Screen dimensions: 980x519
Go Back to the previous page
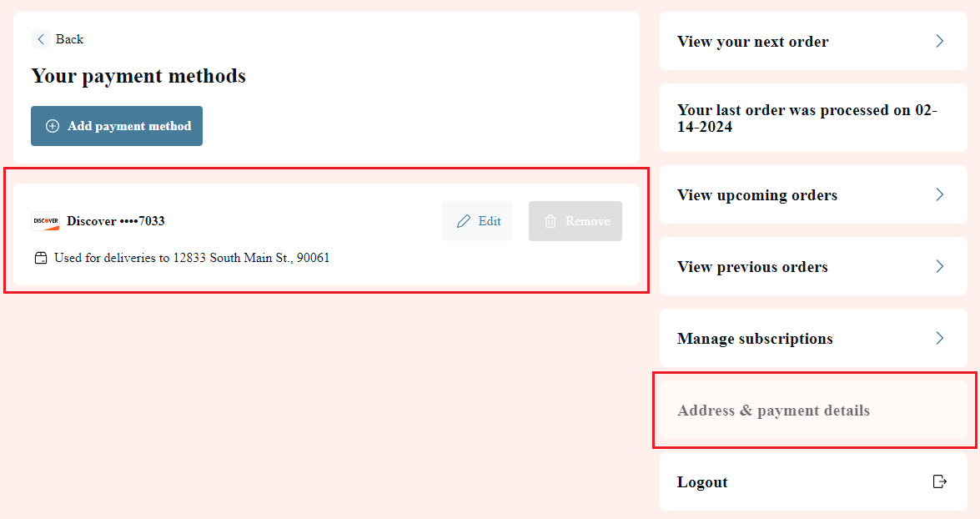pos(58,39)
